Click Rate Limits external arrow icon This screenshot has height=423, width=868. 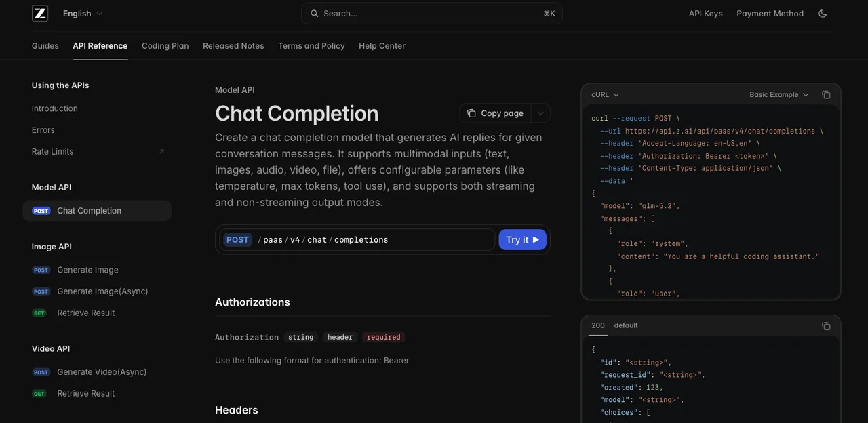click(x=161, y=152)
